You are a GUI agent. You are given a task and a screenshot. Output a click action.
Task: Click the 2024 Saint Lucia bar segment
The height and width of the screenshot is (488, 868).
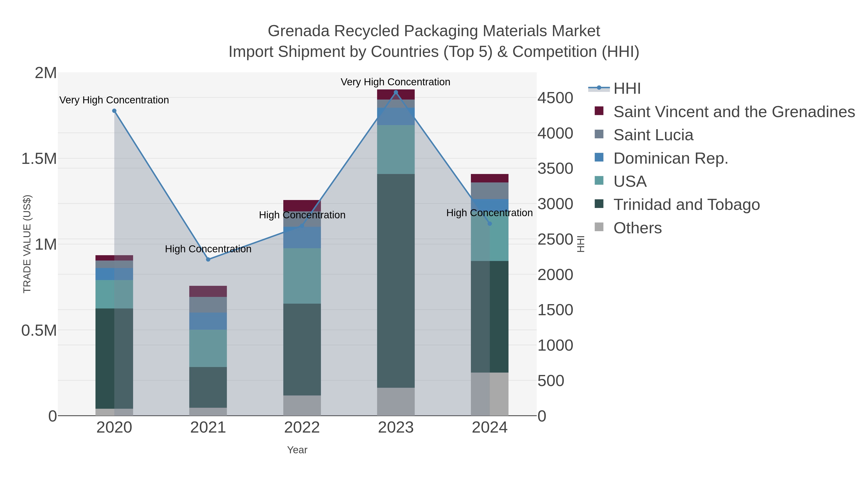(490, 191)
